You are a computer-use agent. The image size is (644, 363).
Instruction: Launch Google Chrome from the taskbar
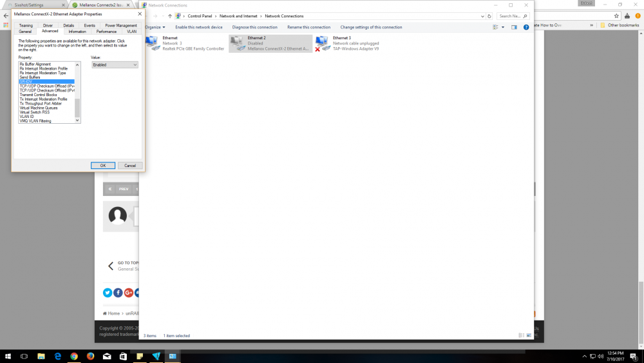[74, 356]
